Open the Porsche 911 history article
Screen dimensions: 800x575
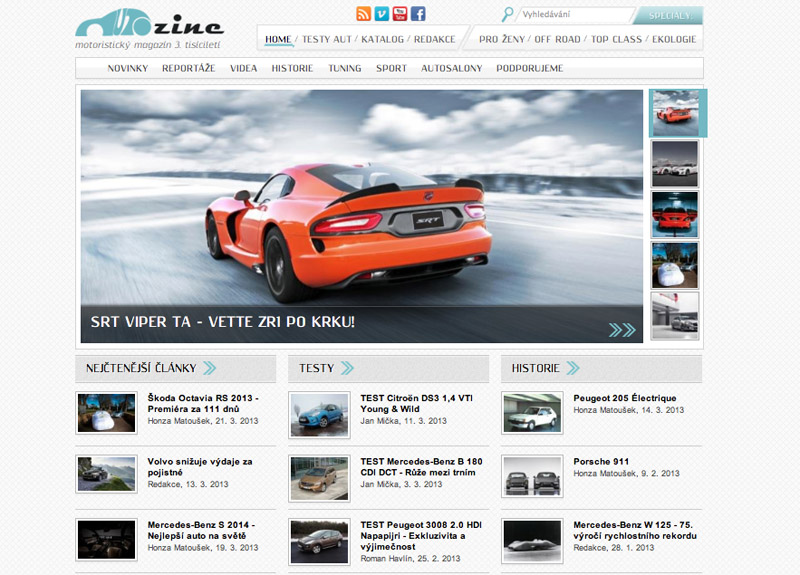pyautogui.click(x=601, y=462)
